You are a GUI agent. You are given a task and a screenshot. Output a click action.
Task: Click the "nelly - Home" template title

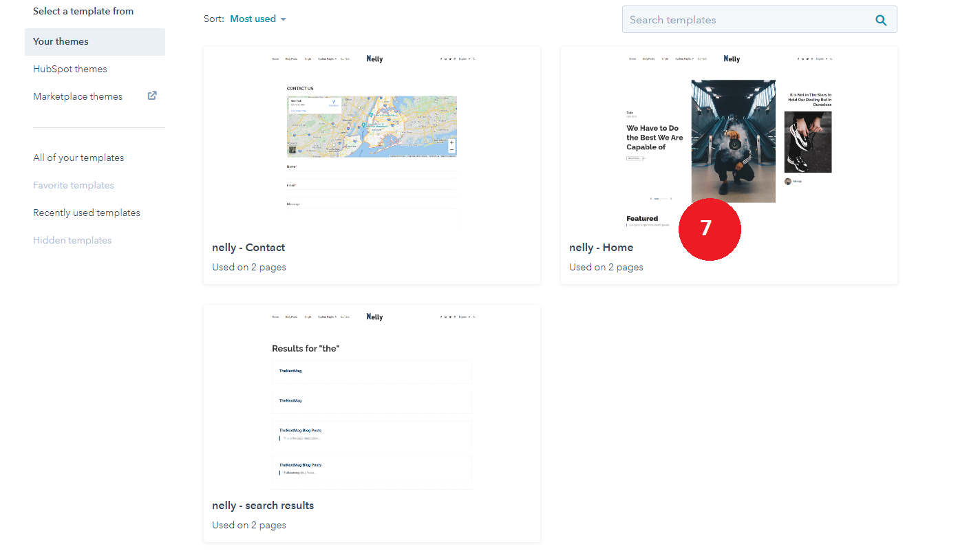pos(601,248)
